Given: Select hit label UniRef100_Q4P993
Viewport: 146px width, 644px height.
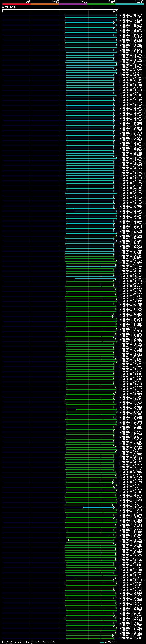Looking at the screenshot, I should tap(131, 336).
